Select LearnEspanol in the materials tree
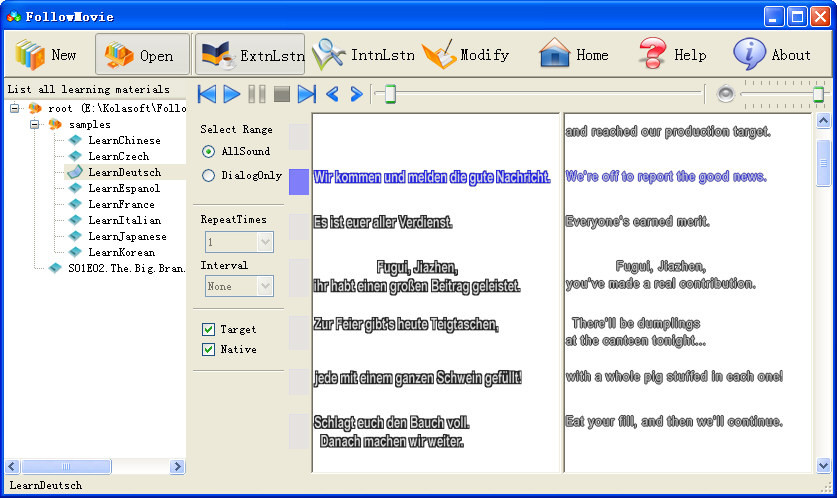 [124, 188]
